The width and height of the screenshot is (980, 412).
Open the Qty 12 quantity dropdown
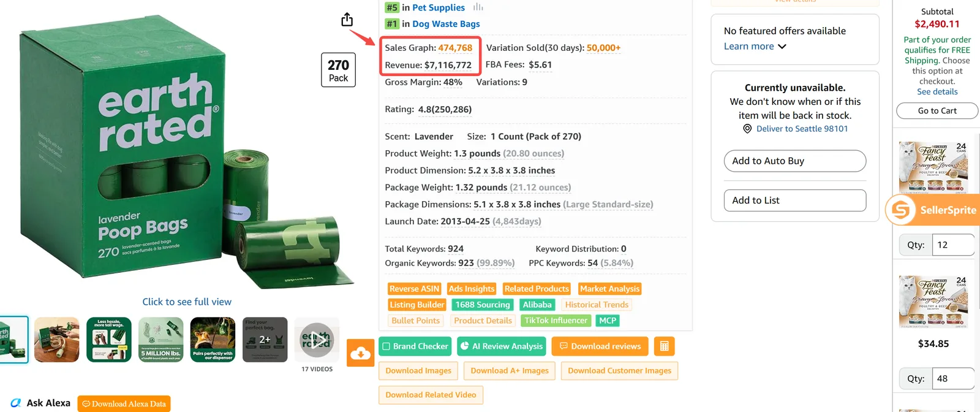[x=953, y=245]
